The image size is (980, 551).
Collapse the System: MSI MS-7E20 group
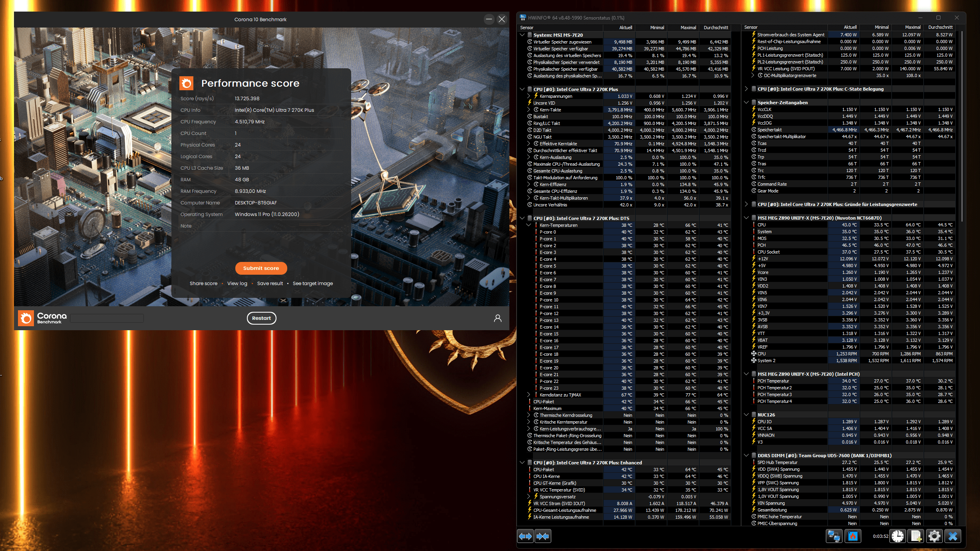[522, 35]
